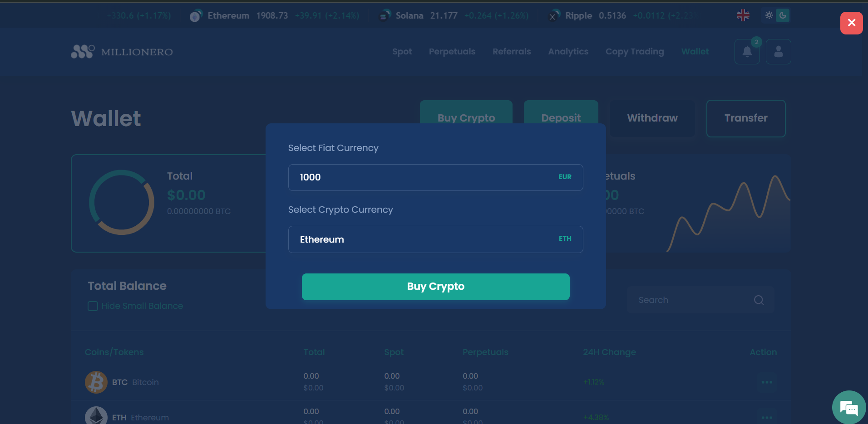
Task: Expand Ethereum row three-dot menu
Action: (767, 417)
